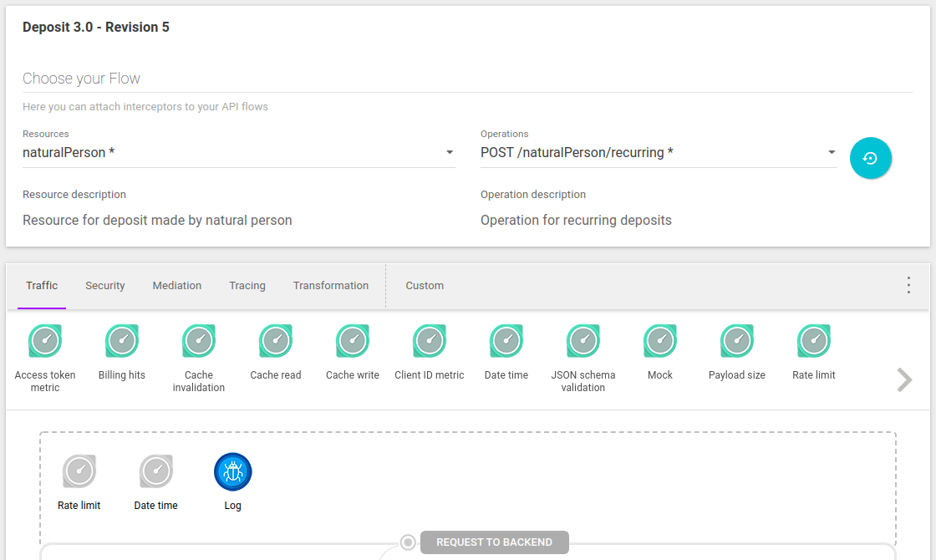This screenshot has height=560, width=936.
Task: Select the JSON schema validation interceptor
Action: point(583,341)
